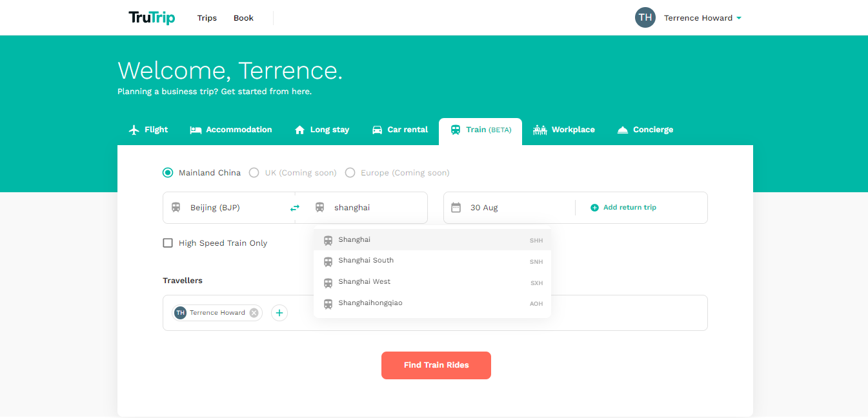Viewport: 868px width, 418px height.
Task: Click the Find Train Rides button
Action: [436, 365]
